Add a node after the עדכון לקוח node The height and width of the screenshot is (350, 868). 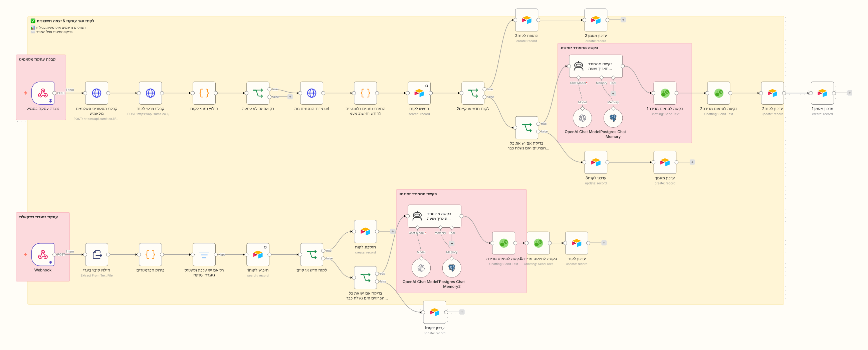pyautogui.click(x=604, y=243)
